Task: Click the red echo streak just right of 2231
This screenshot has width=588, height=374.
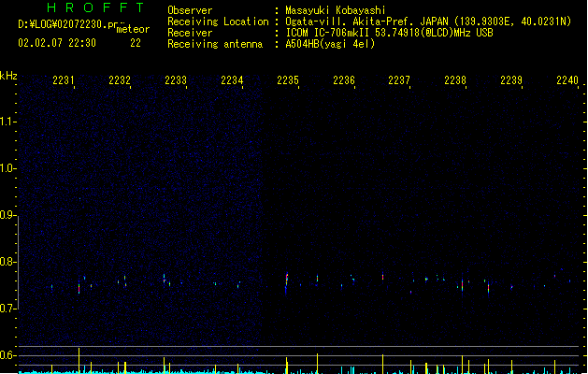Action: click(x=79, y=288)
